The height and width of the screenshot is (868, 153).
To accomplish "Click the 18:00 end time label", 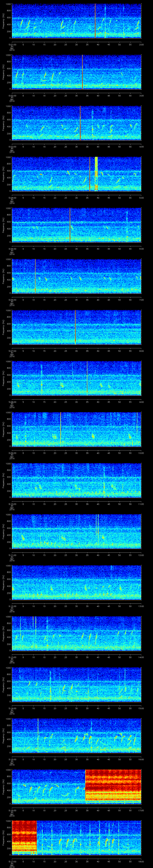I will click(141, 862).
